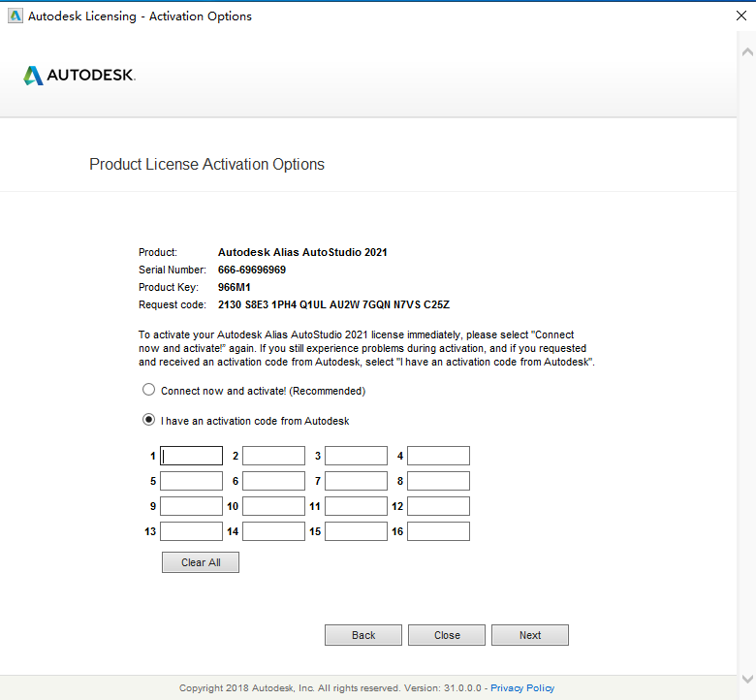This screenshot has width=756, height=700.
Task: Click the Autodesk logo in the header
Action: tap(79, 76)
